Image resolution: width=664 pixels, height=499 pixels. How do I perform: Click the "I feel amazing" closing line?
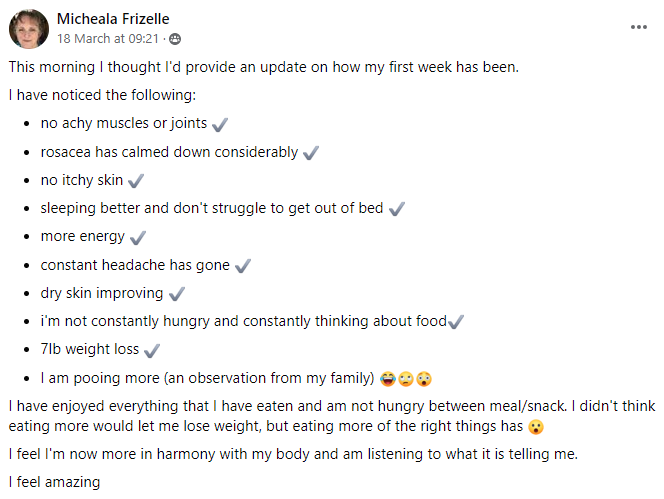(54, 482)
